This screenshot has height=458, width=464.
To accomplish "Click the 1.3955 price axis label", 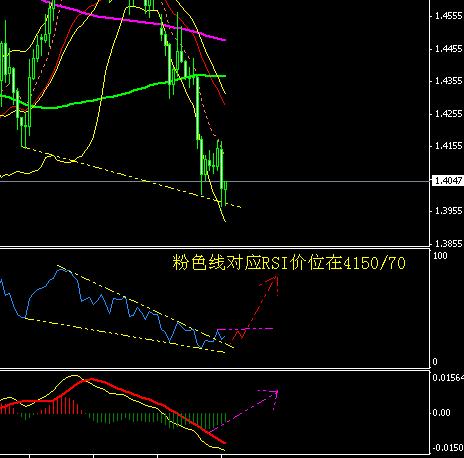I will (449, 211).
